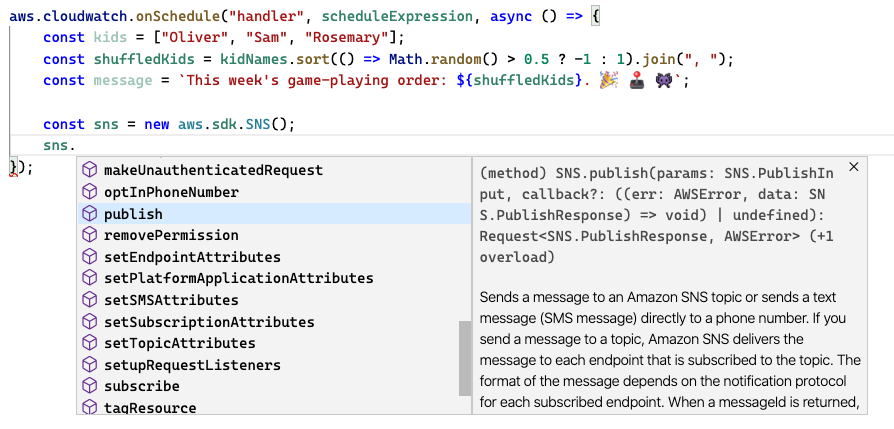Click the unused variable name kids

point(110,38)
